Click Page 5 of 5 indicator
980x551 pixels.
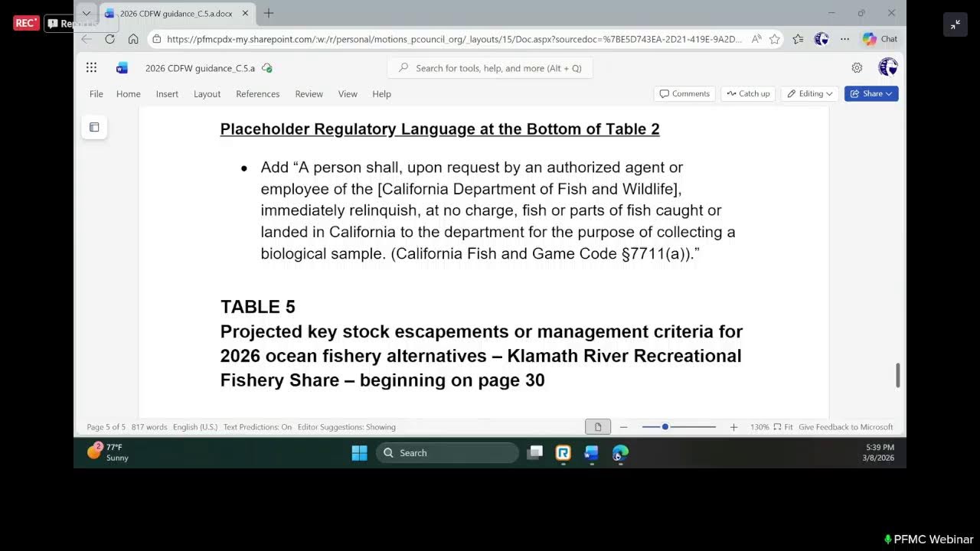click(106, 427)
